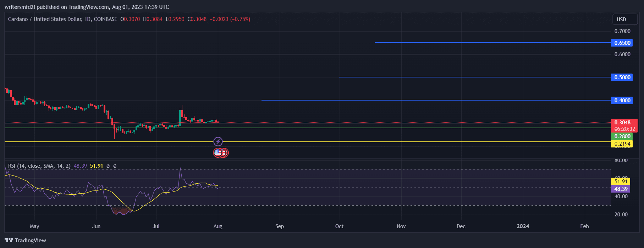
Task: Click the purple 48.39 RSI value label
Action: click(621, 189)
